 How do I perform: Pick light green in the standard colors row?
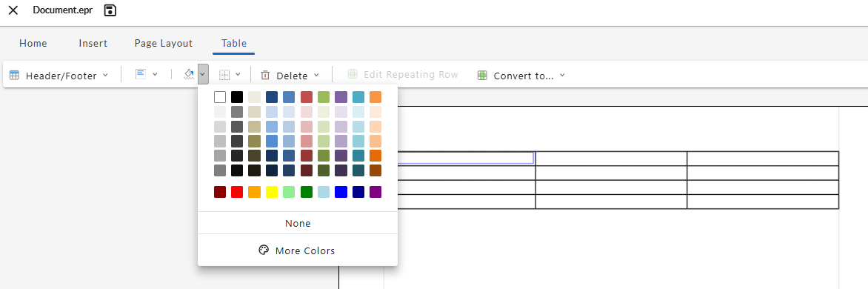pos(289,192)
